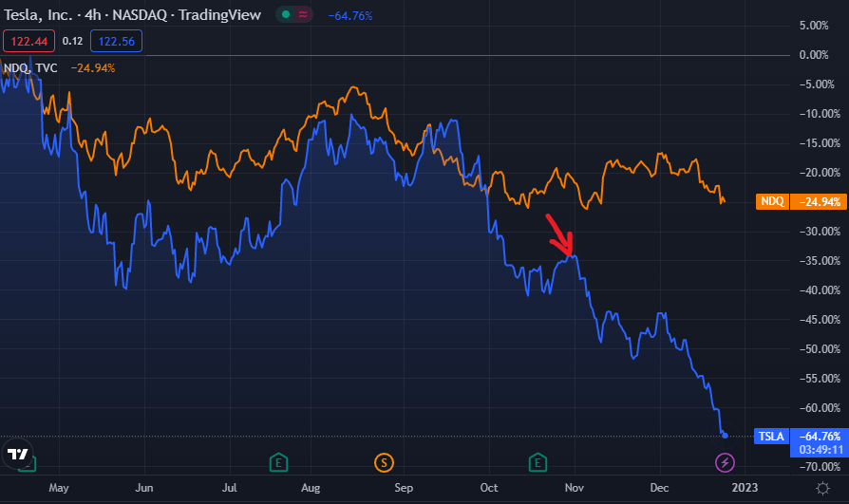Open chart settings gear icon
849x504 pixels.
[822, 488]
